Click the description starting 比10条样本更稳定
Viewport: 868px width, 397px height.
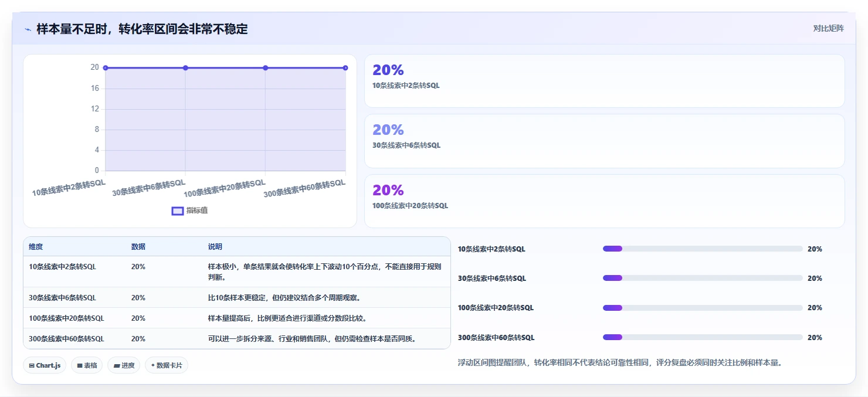(x=286, y=298)
